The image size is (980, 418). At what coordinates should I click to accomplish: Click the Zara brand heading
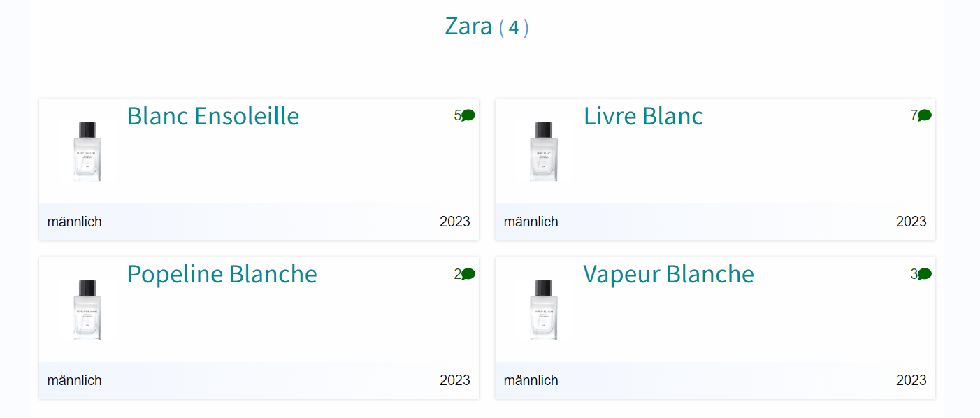pyautogui.click(x=468, y=26)
